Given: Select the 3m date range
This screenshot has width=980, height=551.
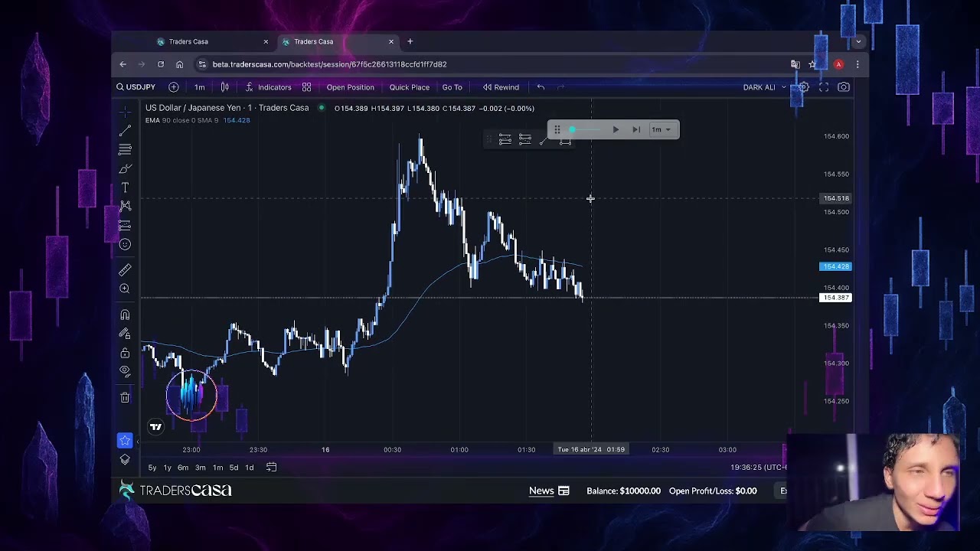Looking at the screenshot, I should click(x=200, y=468).
